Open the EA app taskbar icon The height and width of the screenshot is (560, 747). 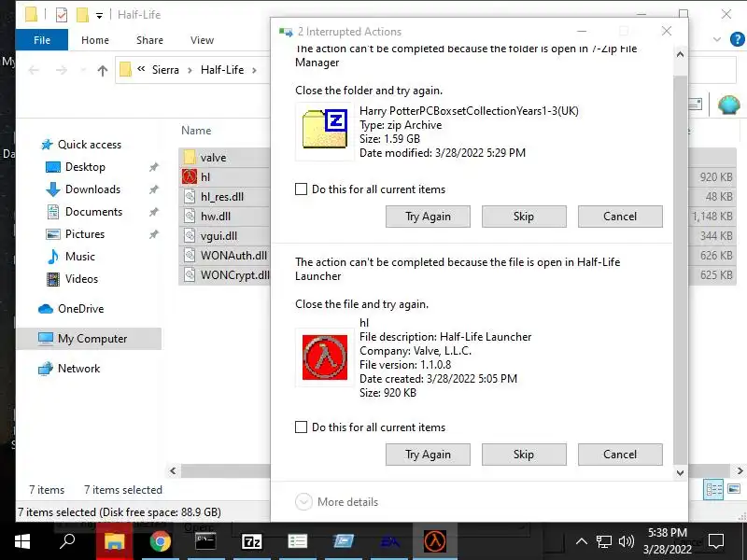pos(389,541)
